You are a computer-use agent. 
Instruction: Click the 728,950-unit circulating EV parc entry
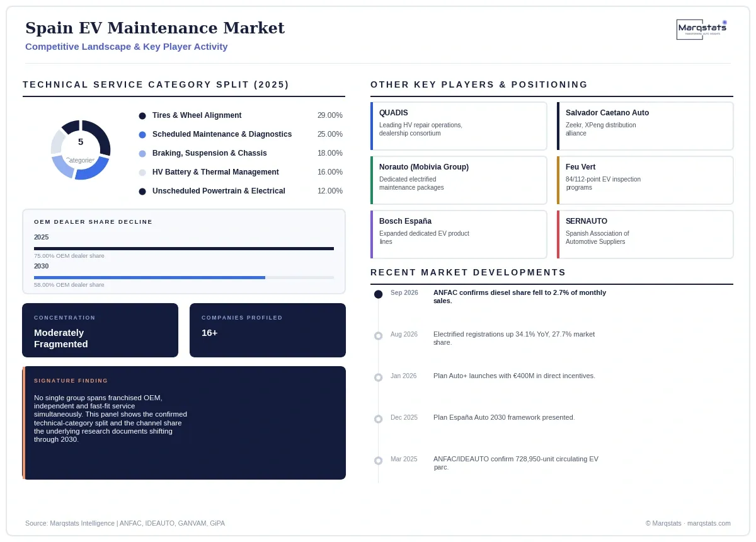point(516,463)
